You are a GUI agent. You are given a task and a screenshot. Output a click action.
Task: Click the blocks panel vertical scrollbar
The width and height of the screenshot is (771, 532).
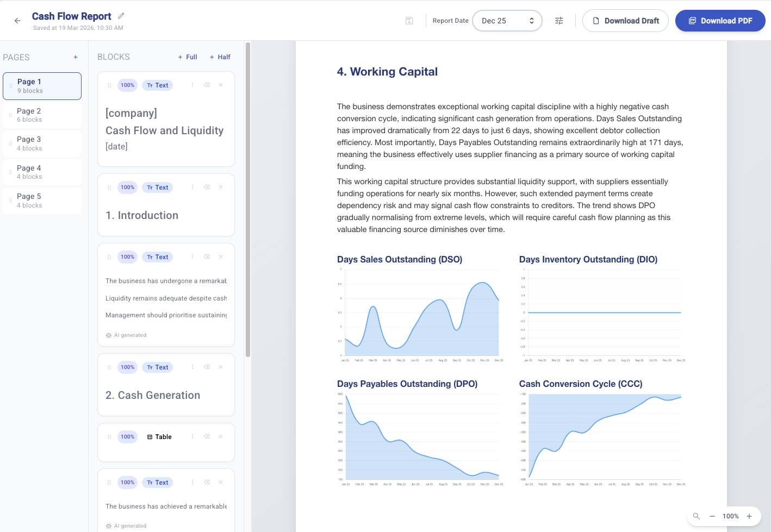tap(248, 199)
